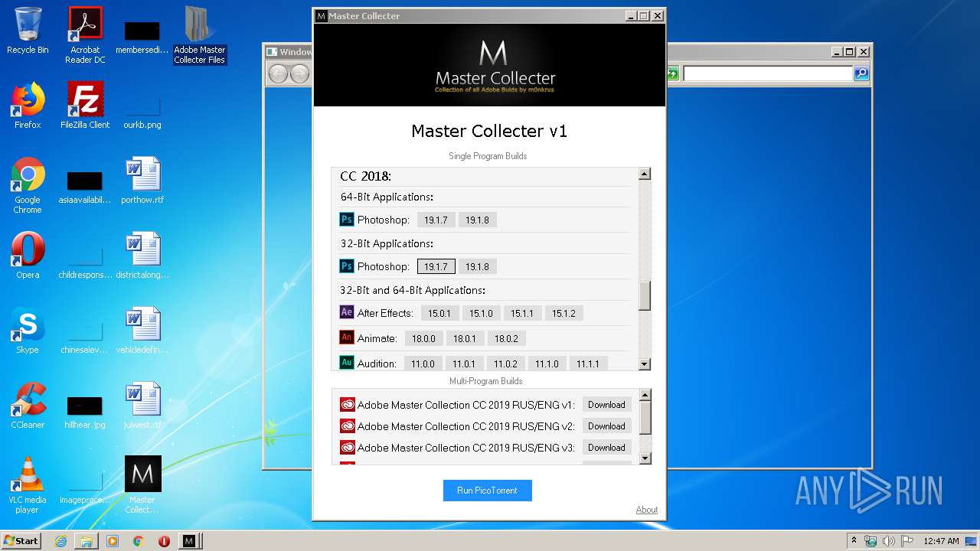The height and width of the screenshot is (551, 980).
Task: Open the FileZilla Client desktop shortcut
Action: (85, 105)
